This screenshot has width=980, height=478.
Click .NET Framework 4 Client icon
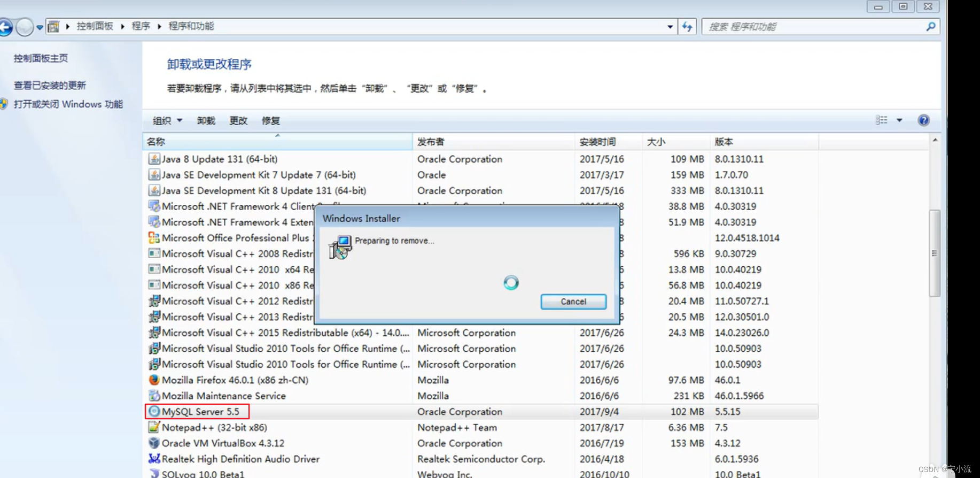(154, 206)
